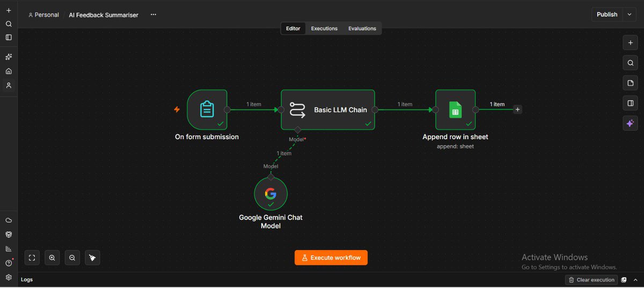The height and width of the screenshot is (288, 644).
Task: Toggle the right side panel icon
Action: pyautogui.click(x=631, y=103)
